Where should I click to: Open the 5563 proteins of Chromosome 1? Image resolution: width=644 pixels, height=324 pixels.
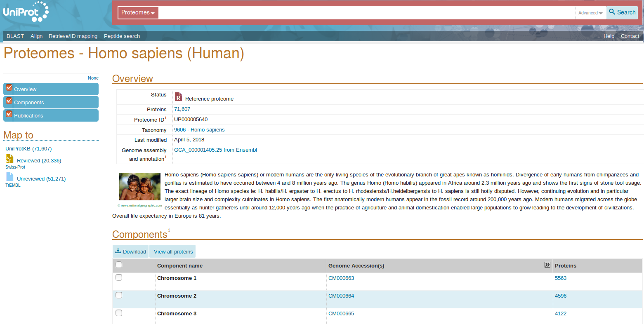coord(561,278)
